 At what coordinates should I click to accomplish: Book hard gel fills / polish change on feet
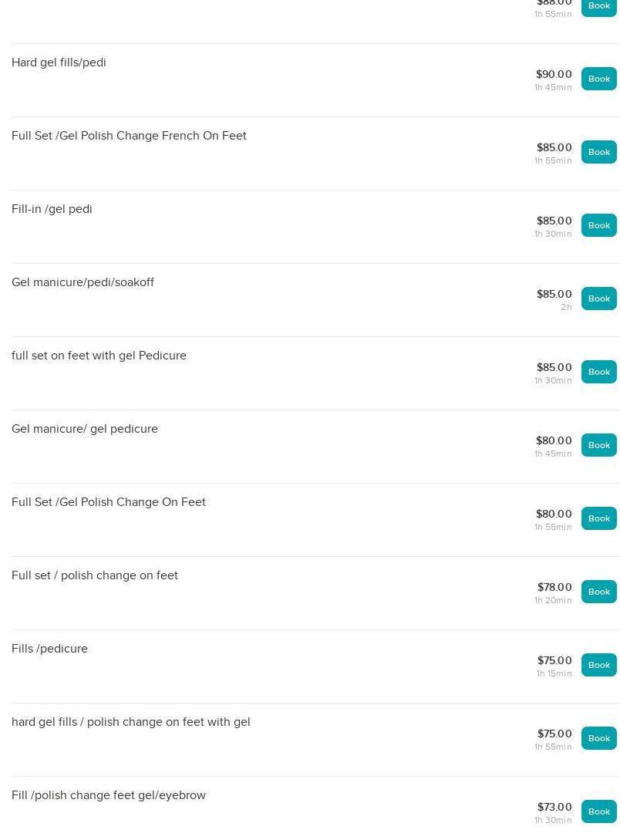tap(598, 738)
